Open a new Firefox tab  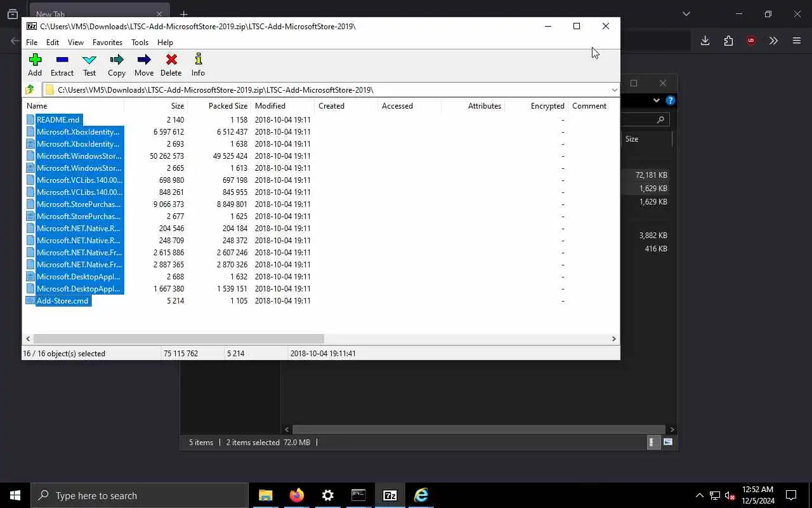pos(184,14)
